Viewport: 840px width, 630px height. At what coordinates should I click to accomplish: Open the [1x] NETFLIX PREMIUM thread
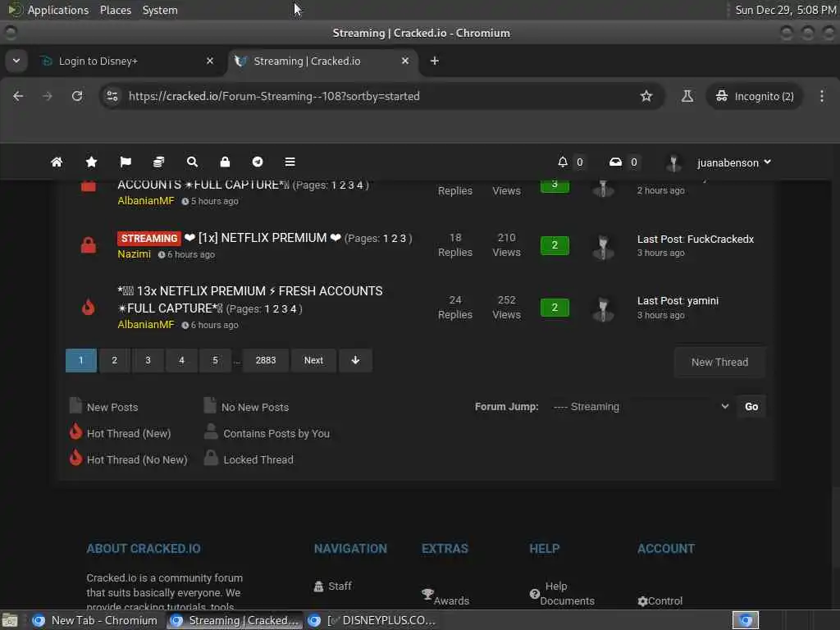262,238
